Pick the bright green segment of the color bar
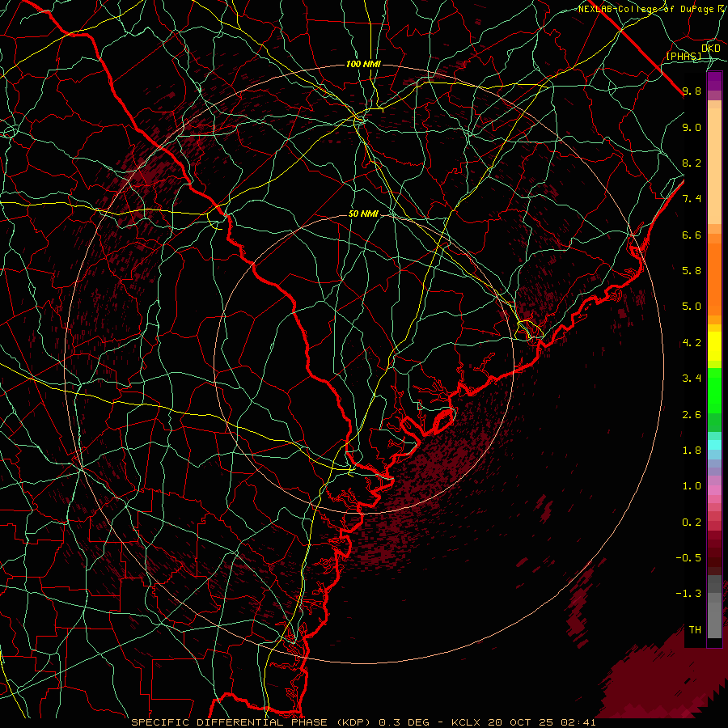This screenshot has height=728, width=728. pyautogui.click(x=714, y=390)
